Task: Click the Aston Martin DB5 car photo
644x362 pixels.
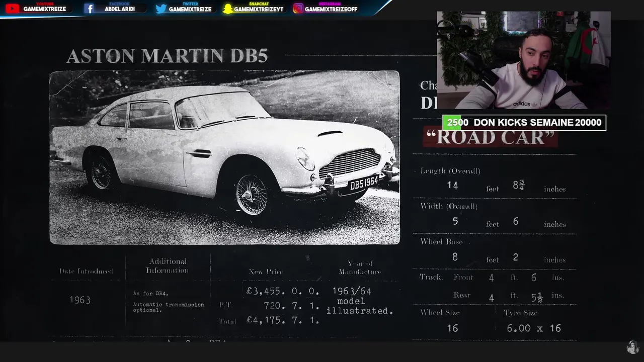Action: pyautogui.click(x=224, y=157)
